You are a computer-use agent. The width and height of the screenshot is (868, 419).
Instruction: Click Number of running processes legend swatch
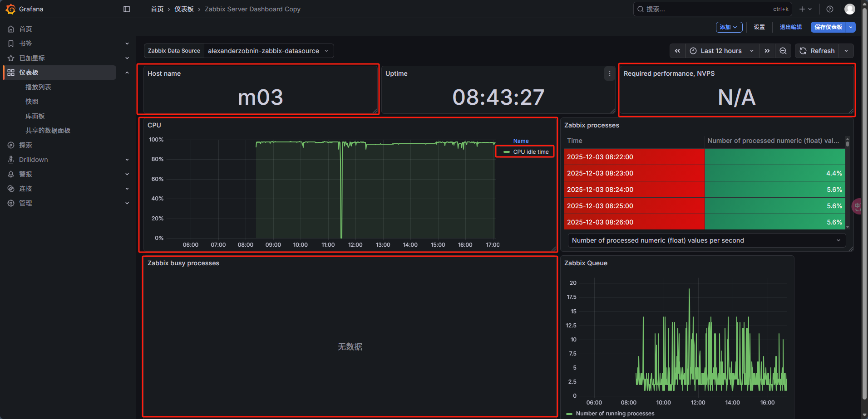coord(569,414)
